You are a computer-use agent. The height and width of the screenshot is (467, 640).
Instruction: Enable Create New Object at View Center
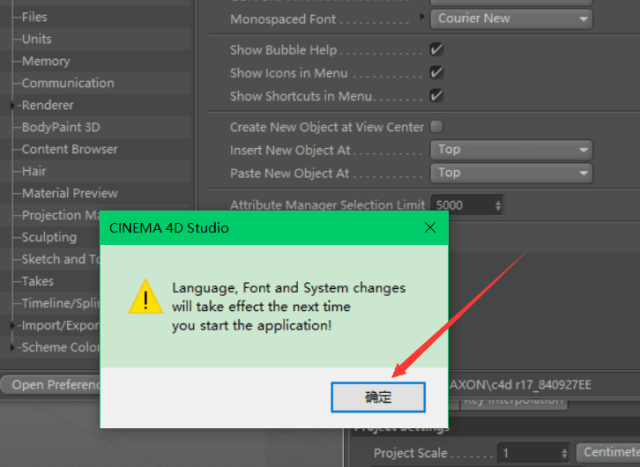click(x=436, y=127)
